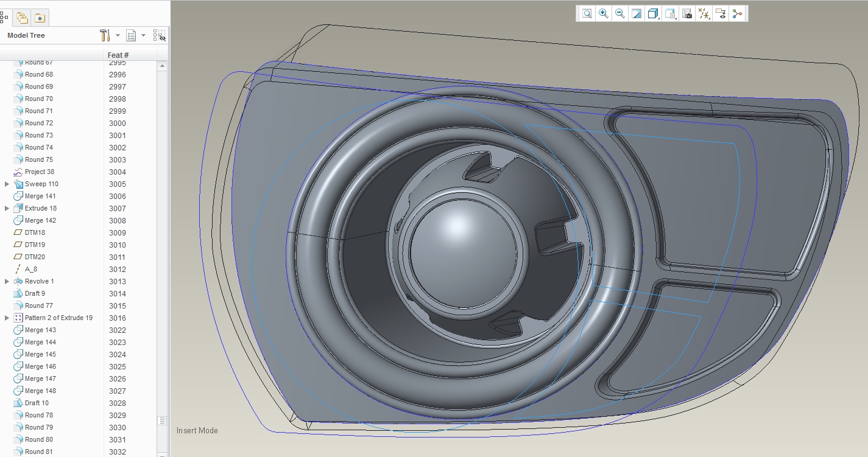Viewport: 868px width, 457px height.
Task: Select the Round 70 feature
Action: [39, 99]
